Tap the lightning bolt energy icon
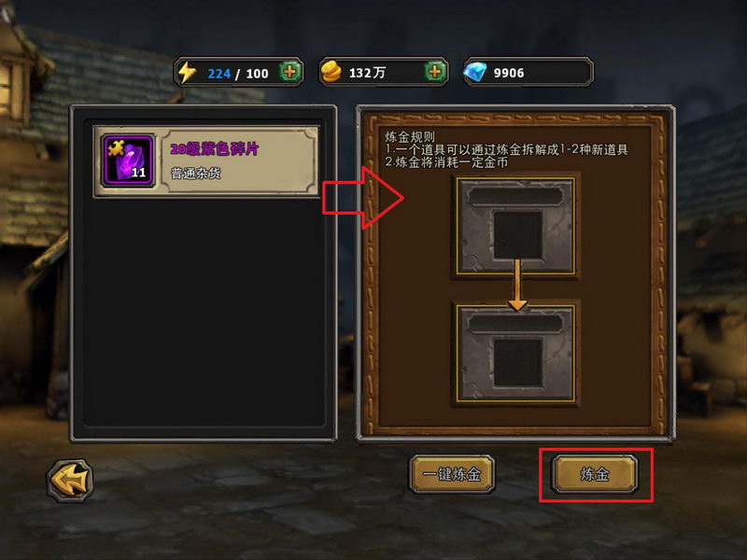Viewport: 747px width, 560px height. click(187, 73)
